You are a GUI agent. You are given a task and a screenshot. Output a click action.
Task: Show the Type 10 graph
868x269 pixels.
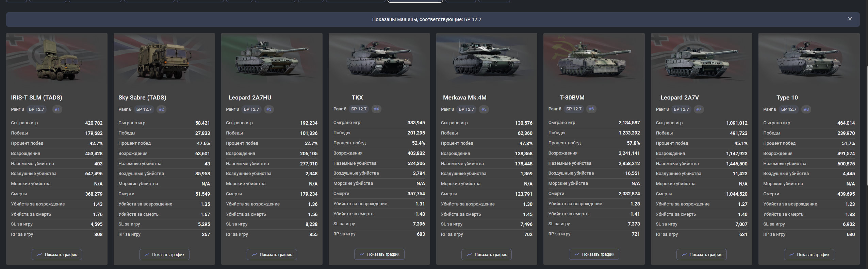click(809, 254)
